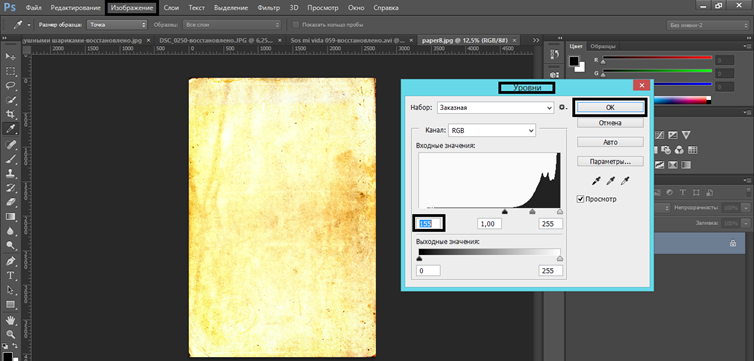Expand the Канал RGB dropdown
Screen dimensions: 754x361
tap(491, 130)
